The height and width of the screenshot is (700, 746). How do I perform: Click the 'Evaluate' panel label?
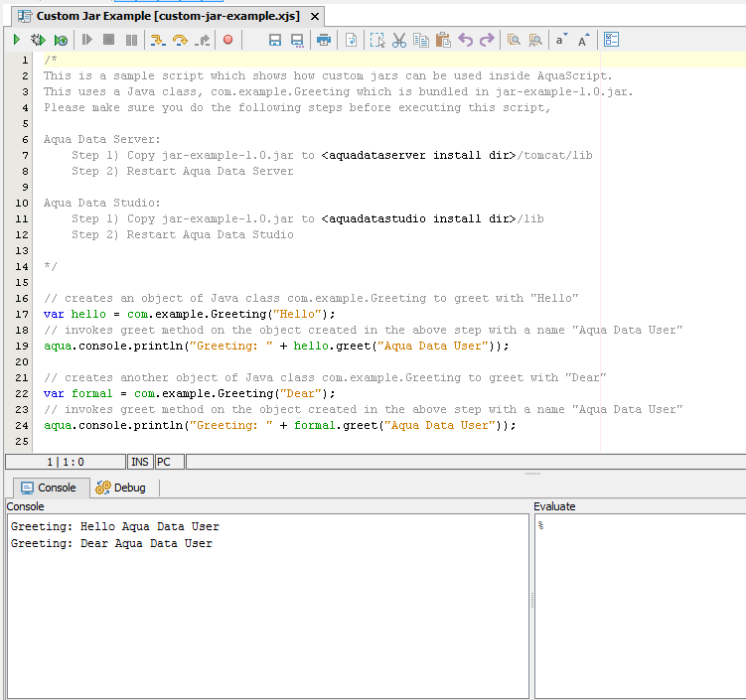coord(554,506)
